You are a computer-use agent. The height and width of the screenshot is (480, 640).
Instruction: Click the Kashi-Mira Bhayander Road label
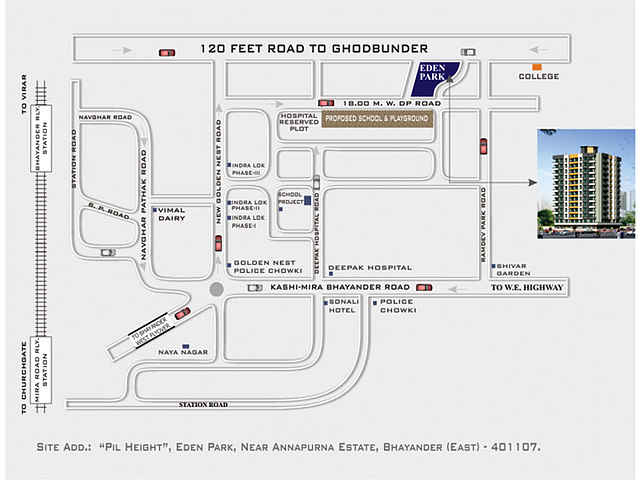pyautogui.click(x=328, y=287)
